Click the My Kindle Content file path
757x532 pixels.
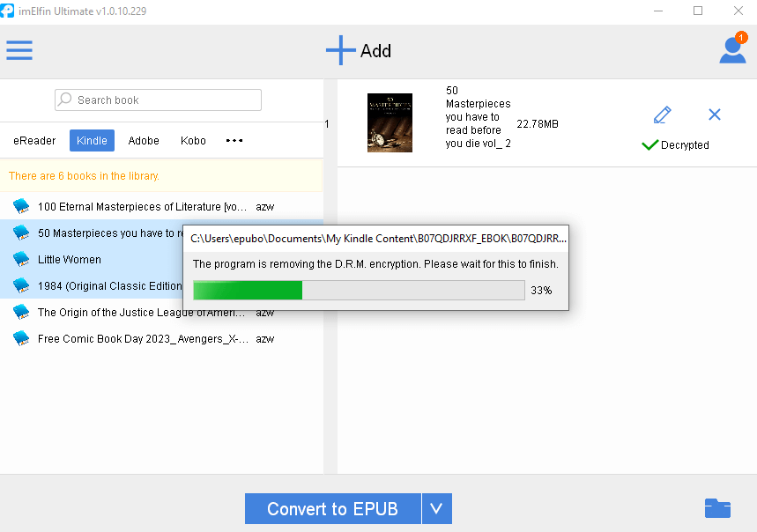(x=379, y=239)
